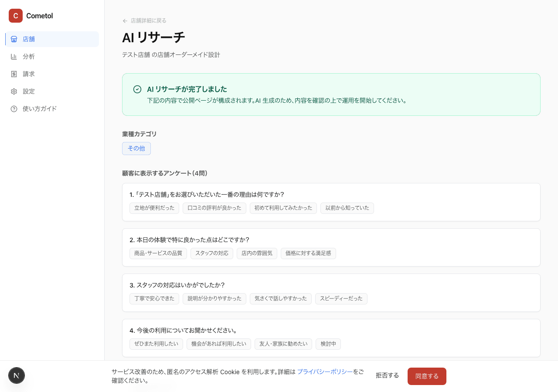Click the 顧客に表示するアンケート(4問) label
Screen dimensions: 558x392
165,173
